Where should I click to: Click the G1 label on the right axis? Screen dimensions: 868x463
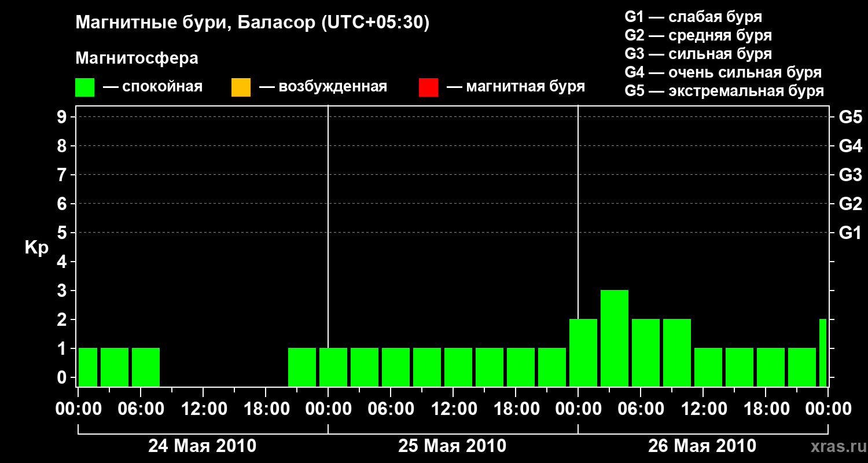click(x=850, y=233)
